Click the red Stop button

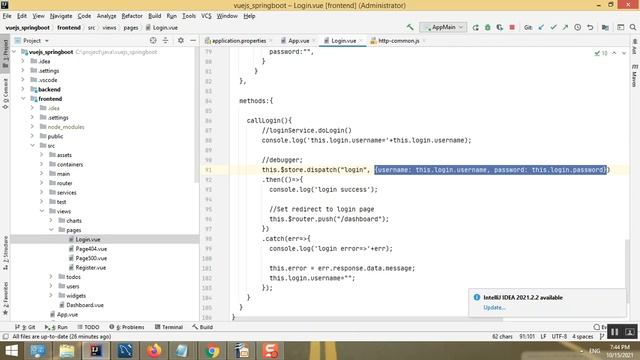(512, 27)
